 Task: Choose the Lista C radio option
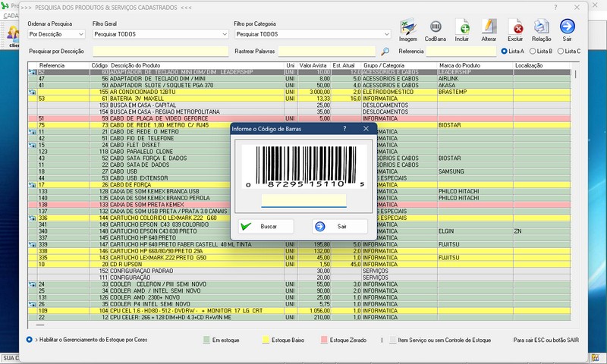561,52
